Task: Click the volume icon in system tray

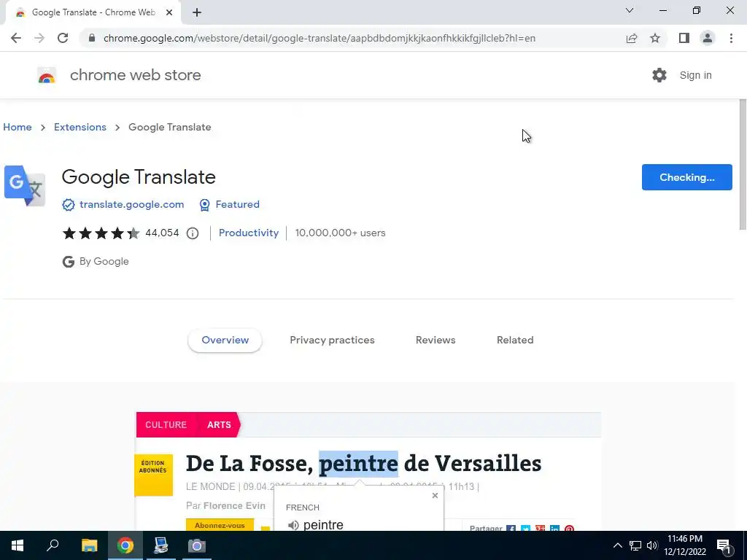Action: (x=652, y=545)
